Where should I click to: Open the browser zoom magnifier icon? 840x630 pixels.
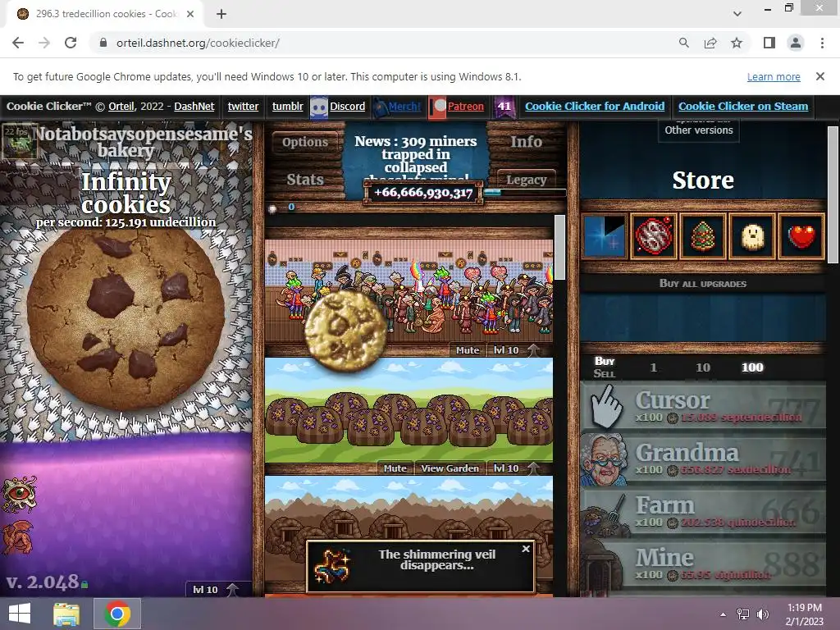[684, 43]
